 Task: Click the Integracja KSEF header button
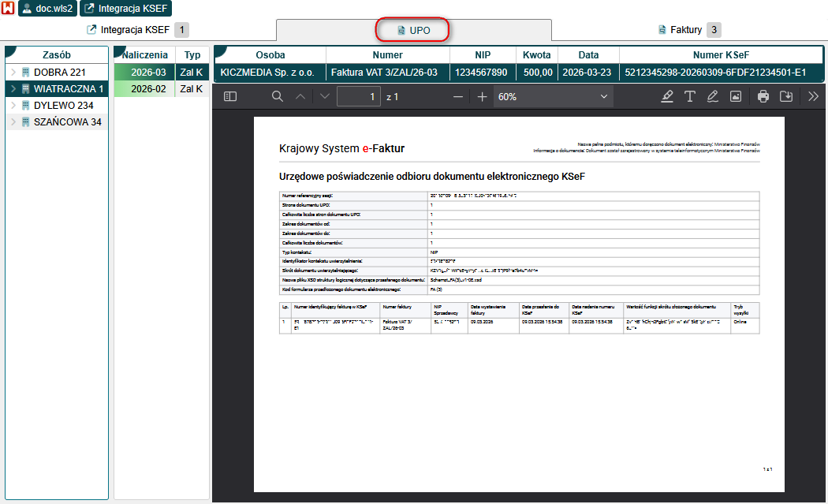tap(125, 9)
